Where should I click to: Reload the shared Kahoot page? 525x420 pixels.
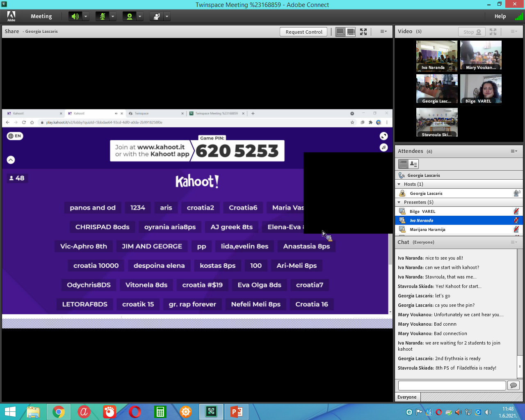(24, 122)
